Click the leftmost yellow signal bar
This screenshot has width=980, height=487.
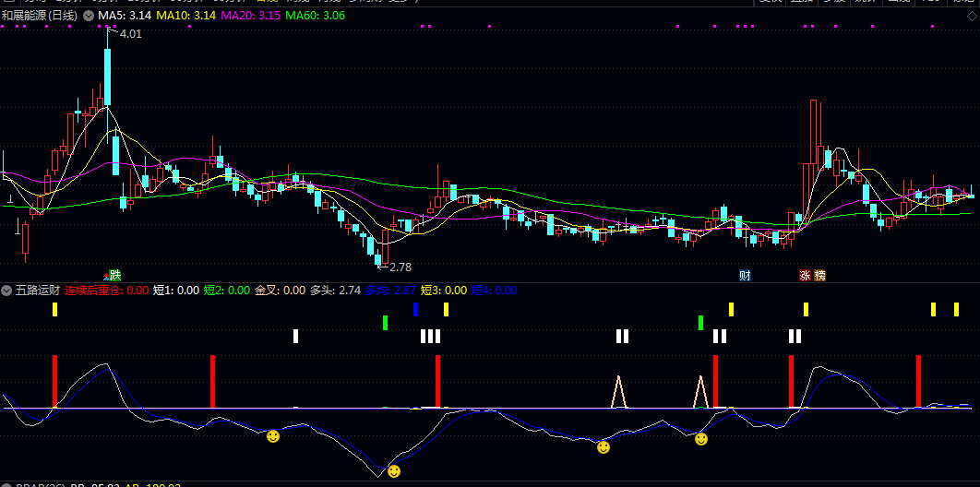54,310
